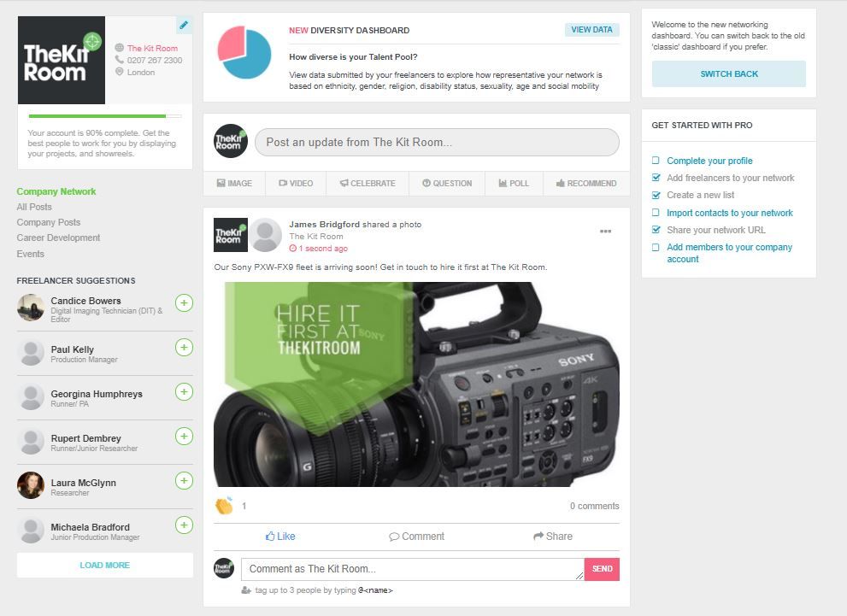Open Georgina Humphreys' name in suggestions
847x616 pixels.
(x=97, y=394)
